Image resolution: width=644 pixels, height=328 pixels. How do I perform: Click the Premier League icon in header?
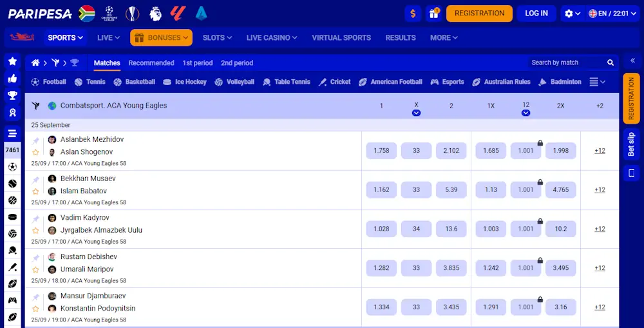click(155, 13)
